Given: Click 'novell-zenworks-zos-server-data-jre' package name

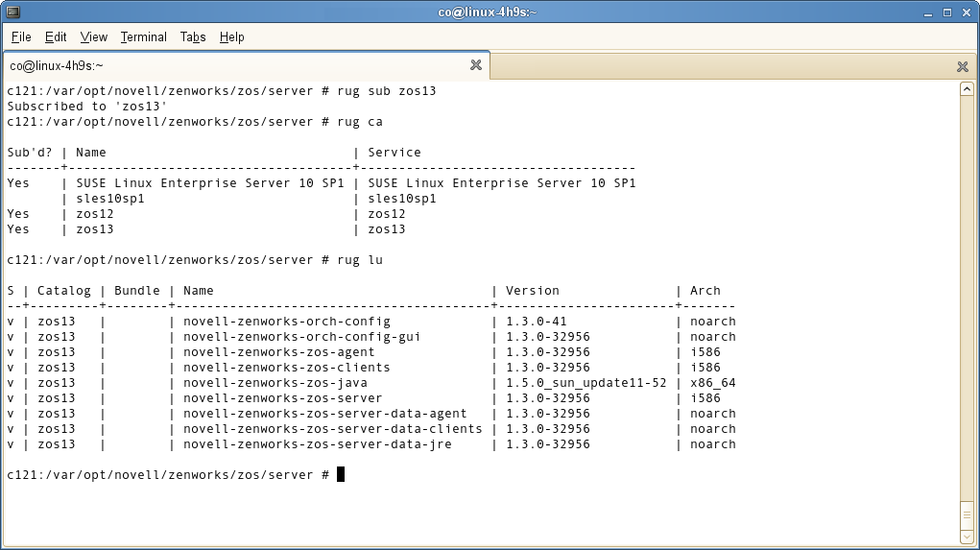Looking at the screenshot, I should (x=318, y=443).
